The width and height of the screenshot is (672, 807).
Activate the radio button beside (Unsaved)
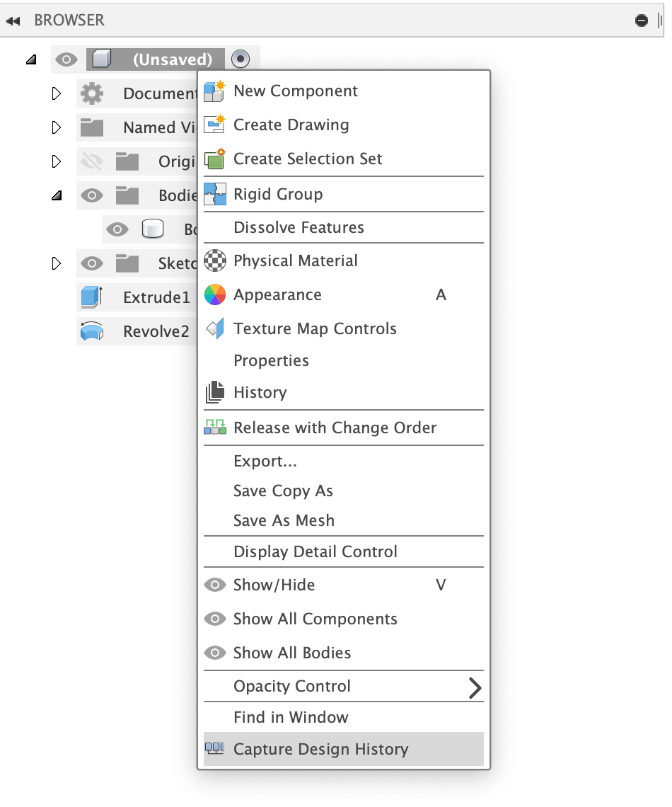tap(241, 59)
